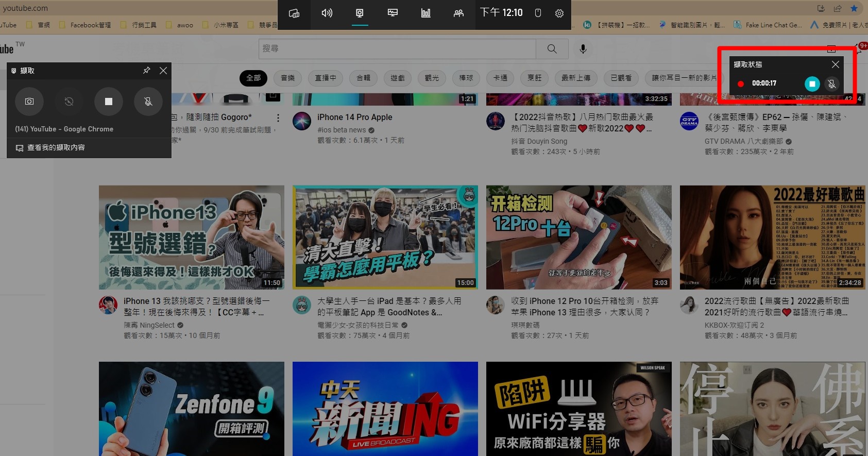
Task: Open 查看我的擷取內容 link
Action: 50,148
